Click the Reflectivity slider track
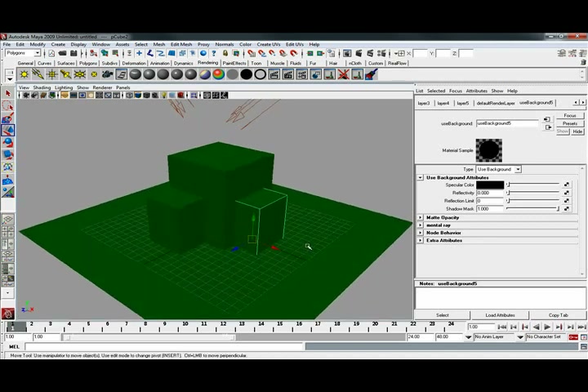This screenshot has width=588, height=392. click(532, 193)
